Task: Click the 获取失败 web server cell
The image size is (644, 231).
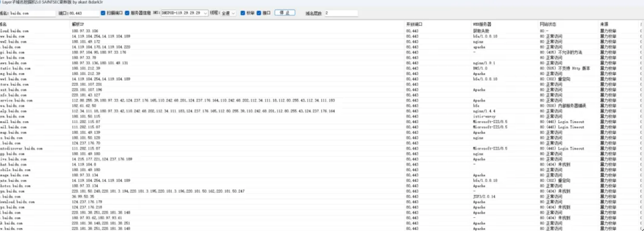Action: (x=481, y=31)
